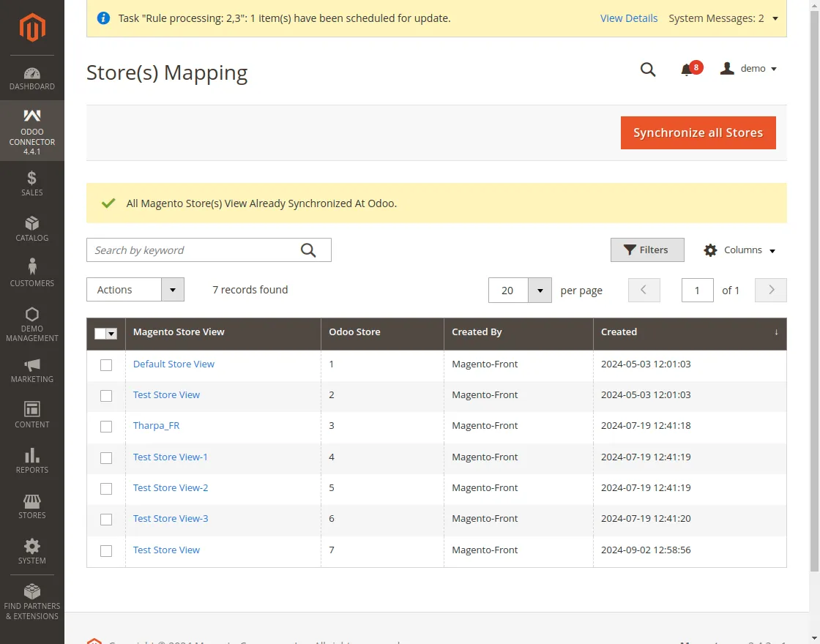The image size is (820, 644).
Task: Expand the Actions dropdown
Action: [x=135, y=290]
